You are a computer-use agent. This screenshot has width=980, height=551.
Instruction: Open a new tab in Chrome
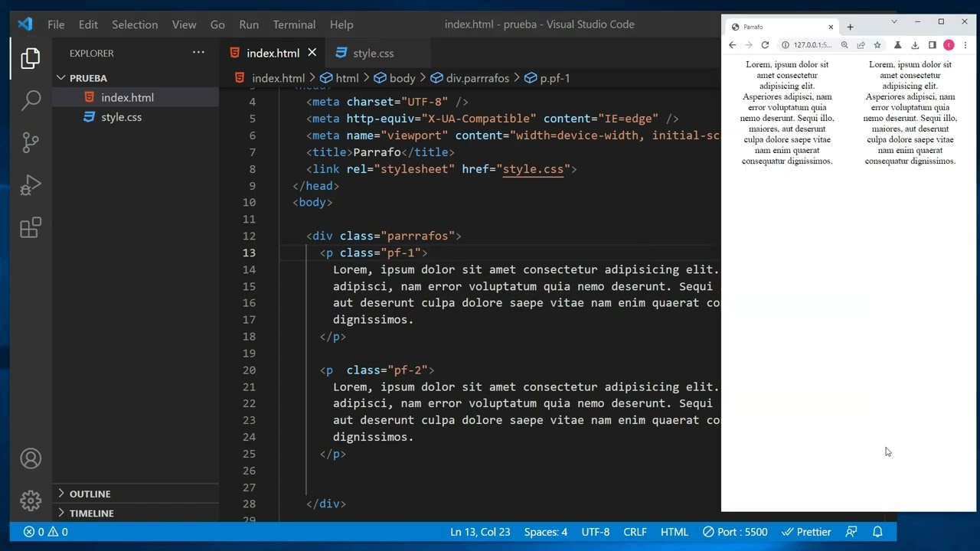point(850,27)
